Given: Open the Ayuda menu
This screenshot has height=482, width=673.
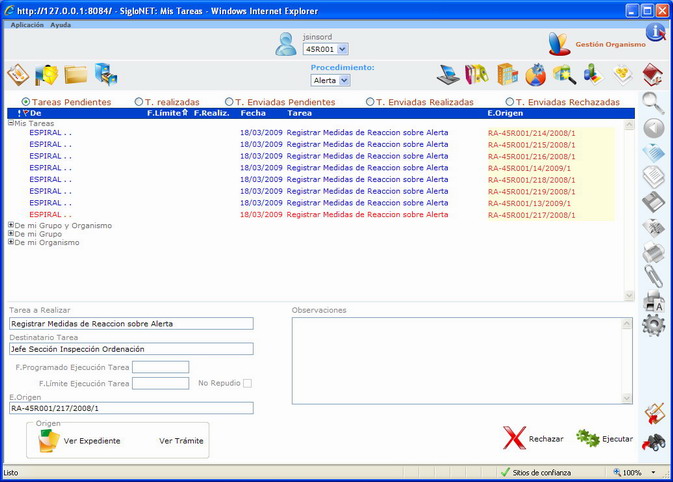Looking at the screenshot, I should tap(61, 24).
